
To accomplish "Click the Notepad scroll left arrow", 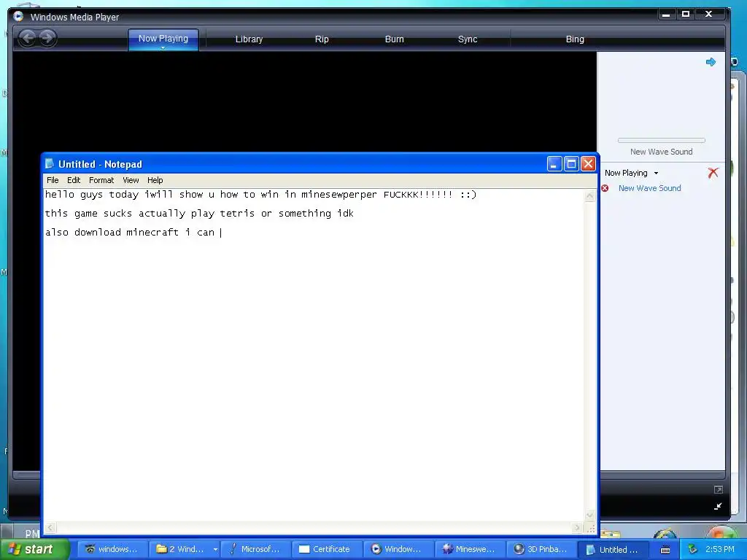I will pyautogui.click(x=50, y=528).
